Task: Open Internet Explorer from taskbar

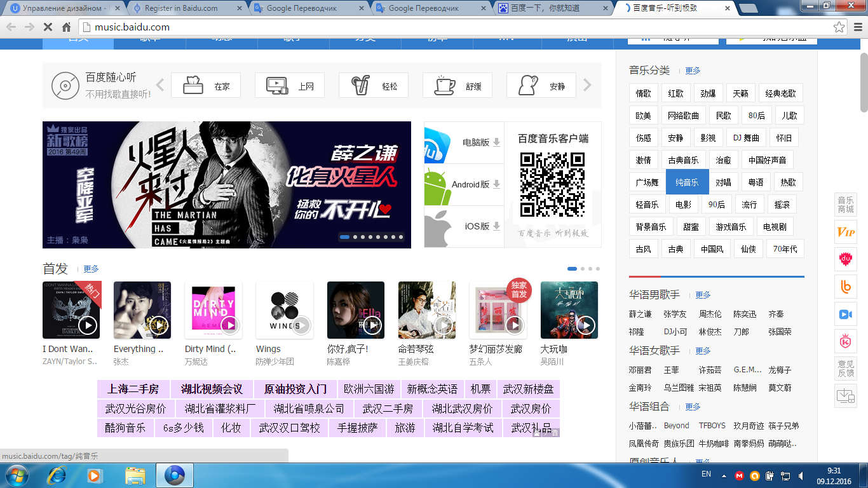Action: (x=57, y=475)
